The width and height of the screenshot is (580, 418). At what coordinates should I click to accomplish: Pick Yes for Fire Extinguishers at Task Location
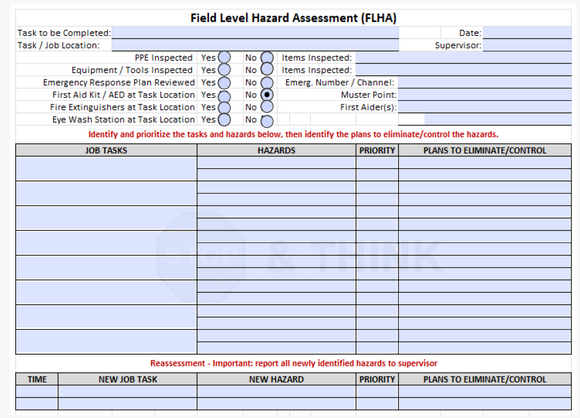point(224,107)
